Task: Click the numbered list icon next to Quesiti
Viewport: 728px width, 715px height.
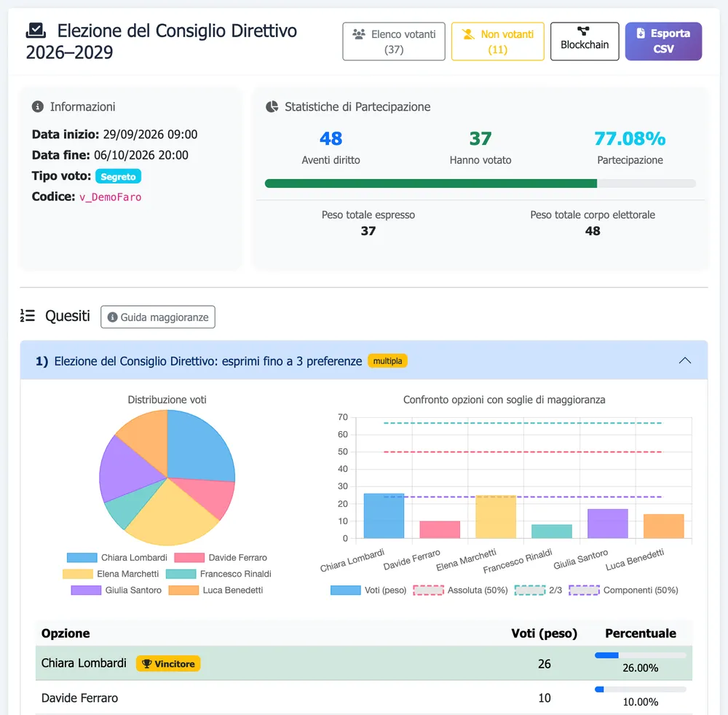Action: click(28, 316)
